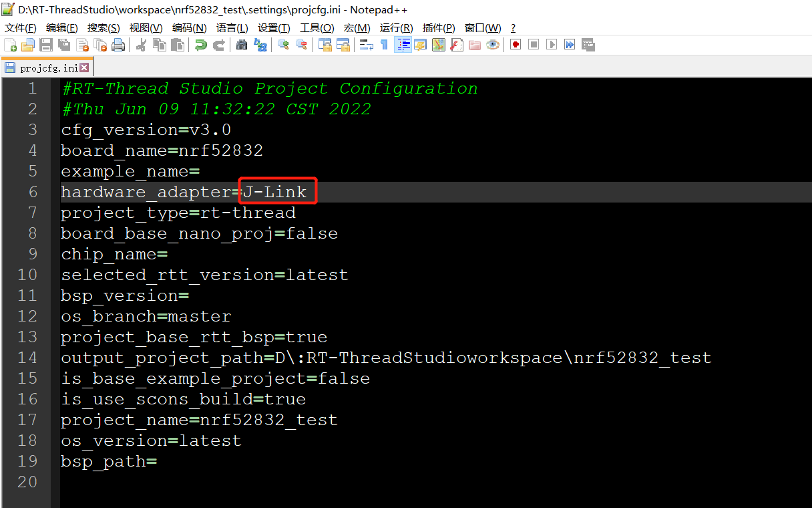Click the Undo arrow icon
The image size is (812, 508).
[200, 45]
